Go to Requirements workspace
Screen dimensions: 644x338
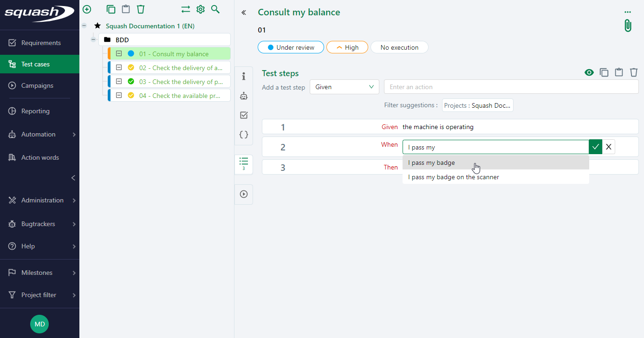(x=41, y=43)
